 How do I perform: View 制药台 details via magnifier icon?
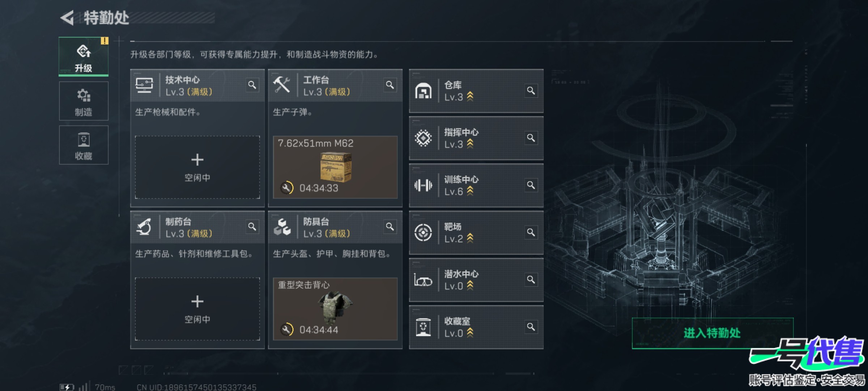pos(252,227)
